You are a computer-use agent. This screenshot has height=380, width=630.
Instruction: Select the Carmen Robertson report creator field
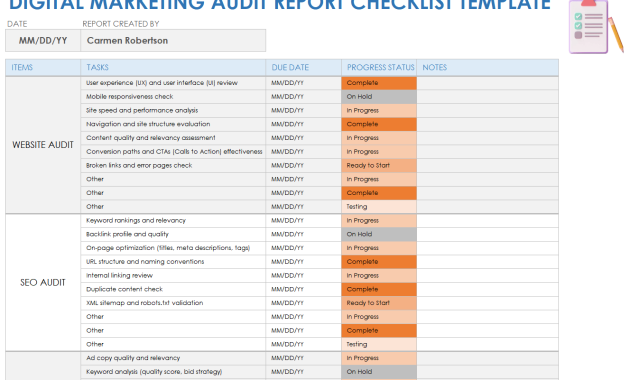(173, 41)
